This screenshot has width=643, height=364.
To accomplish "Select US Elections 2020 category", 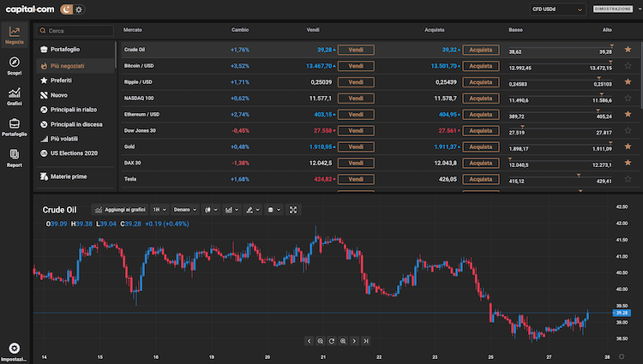I will (x=75, y=153).
